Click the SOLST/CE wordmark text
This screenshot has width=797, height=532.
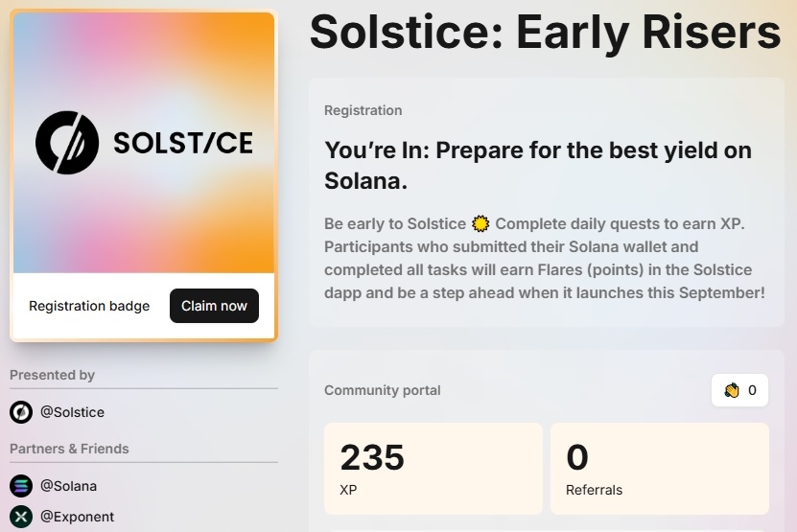coord(183,143)
